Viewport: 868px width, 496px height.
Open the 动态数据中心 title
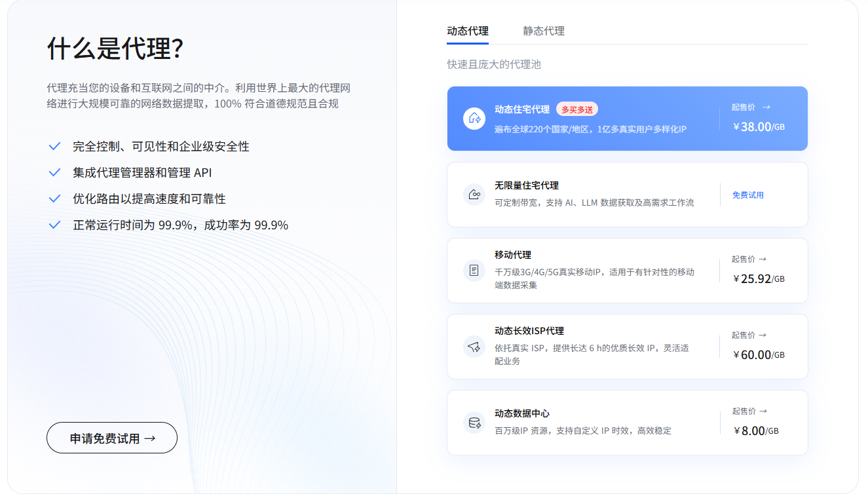click(x=522, y=413)
